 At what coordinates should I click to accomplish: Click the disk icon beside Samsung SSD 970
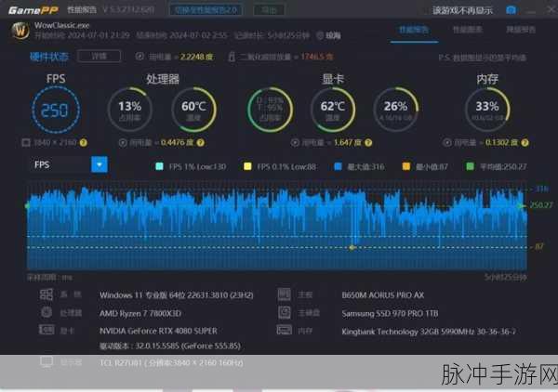point(285,312)
